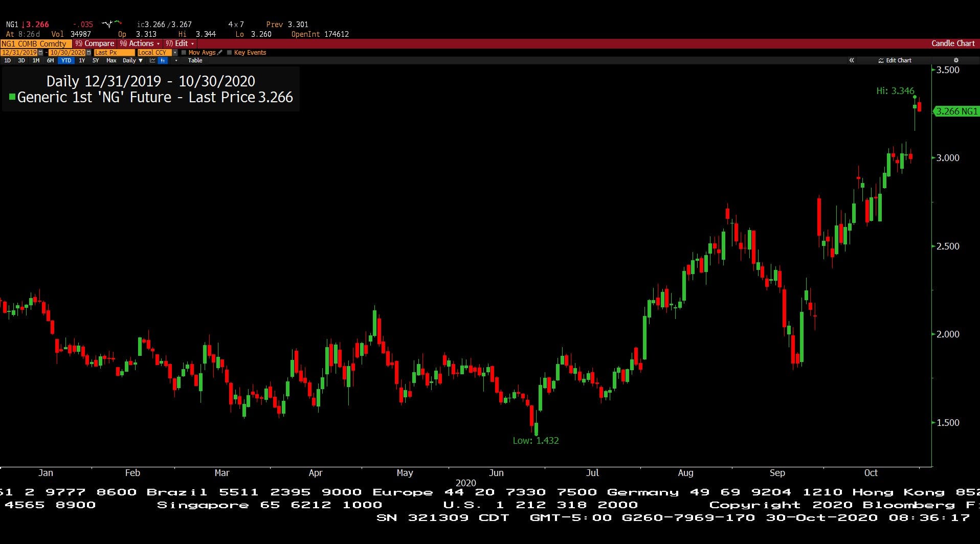This screenshot has height=544, width=980.
Task: Click the 3.500 y-axis label
Action: (948, 70)
